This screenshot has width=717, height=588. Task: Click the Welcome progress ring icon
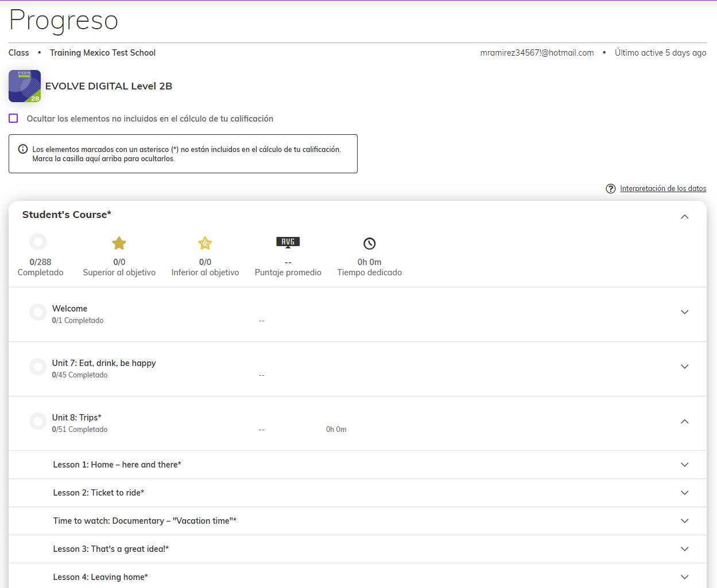pos(38,312)
